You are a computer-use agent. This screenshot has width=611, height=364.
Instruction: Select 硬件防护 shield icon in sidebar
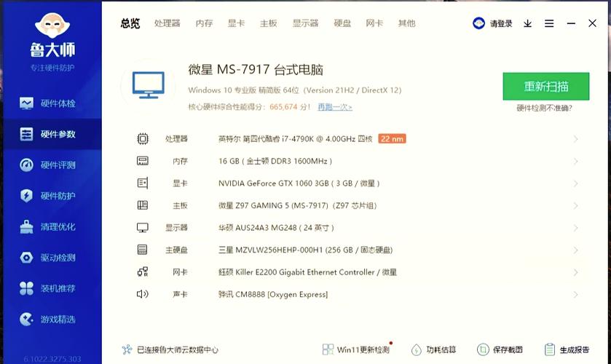pyautogui.click(x=27, y=196)
